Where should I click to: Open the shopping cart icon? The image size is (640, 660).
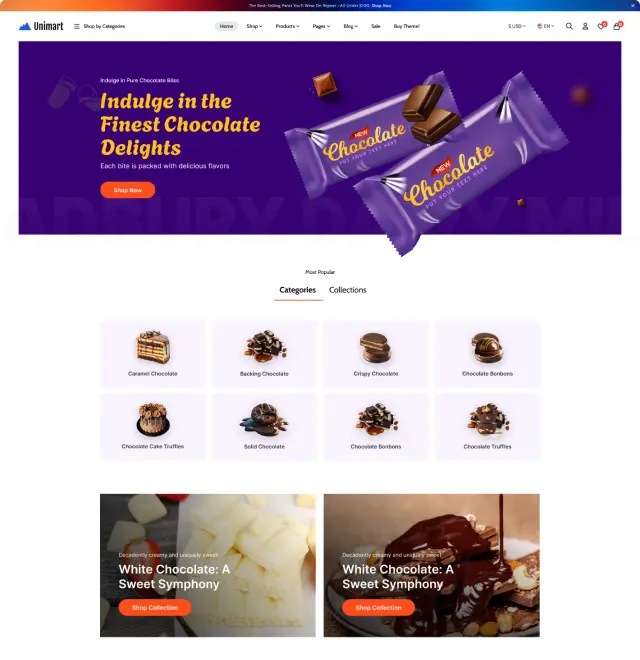[617, 26]
